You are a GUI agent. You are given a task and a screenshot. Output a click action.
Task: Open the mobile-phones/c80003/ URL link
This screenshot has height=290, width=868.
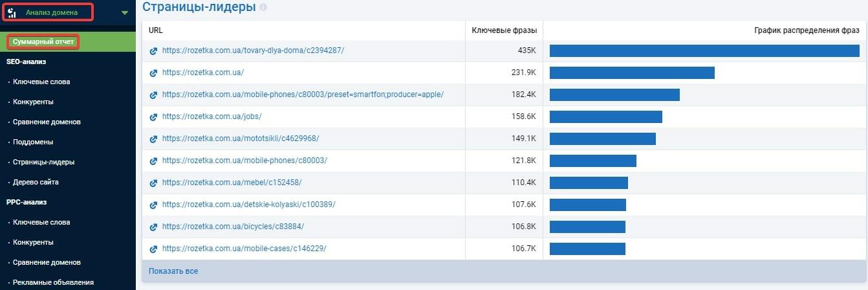pos(245,161)
